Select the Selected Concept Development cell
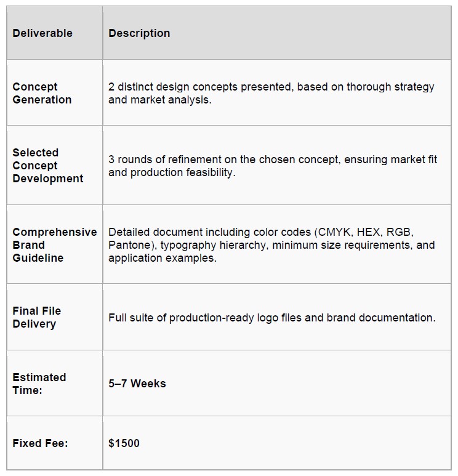This screenshot has width=458, height=476. [47, 165]
